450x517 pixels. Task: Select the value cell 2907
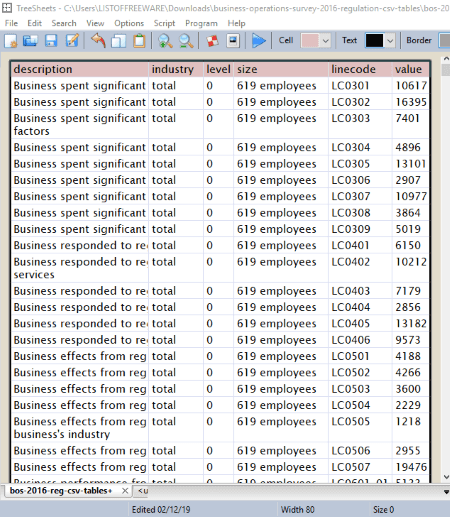click(411, 180)
